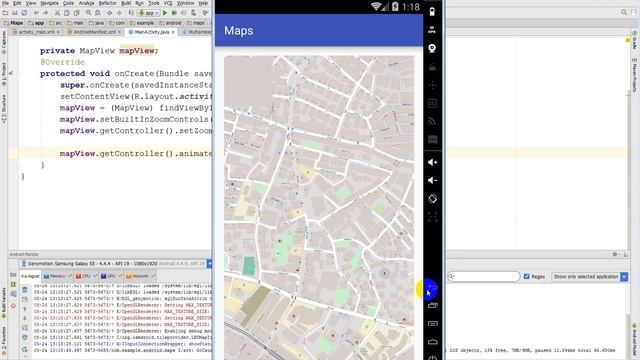Click the Find magnifier toolbar icon

(88, 13)
